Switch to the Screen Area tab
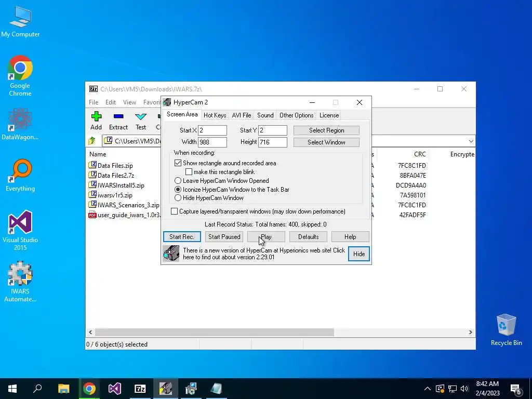The image size is (532, 399). pos(182,114)
